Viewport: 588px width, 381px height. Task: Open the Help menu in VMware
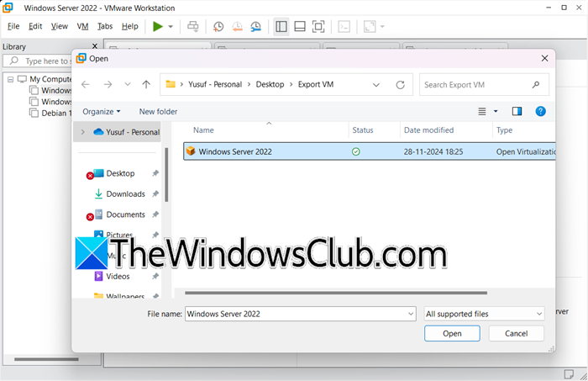click(129, 26)
